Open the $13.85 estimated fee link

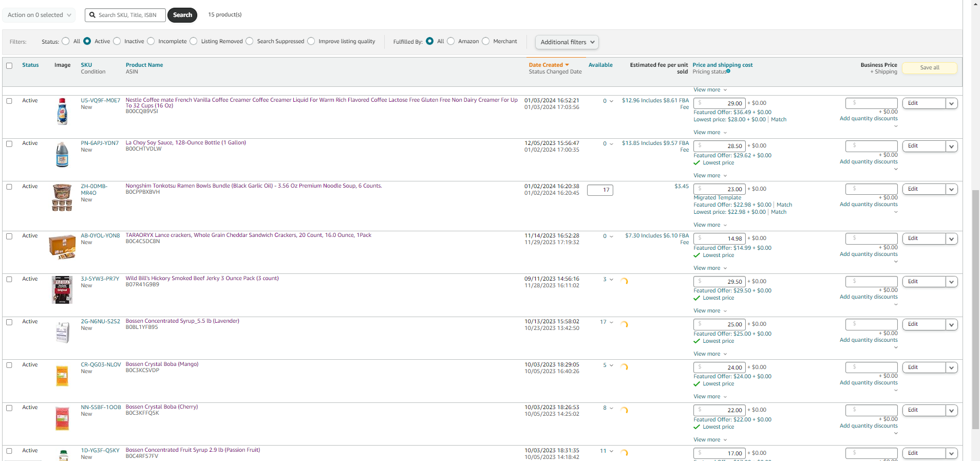click(655, 146)
